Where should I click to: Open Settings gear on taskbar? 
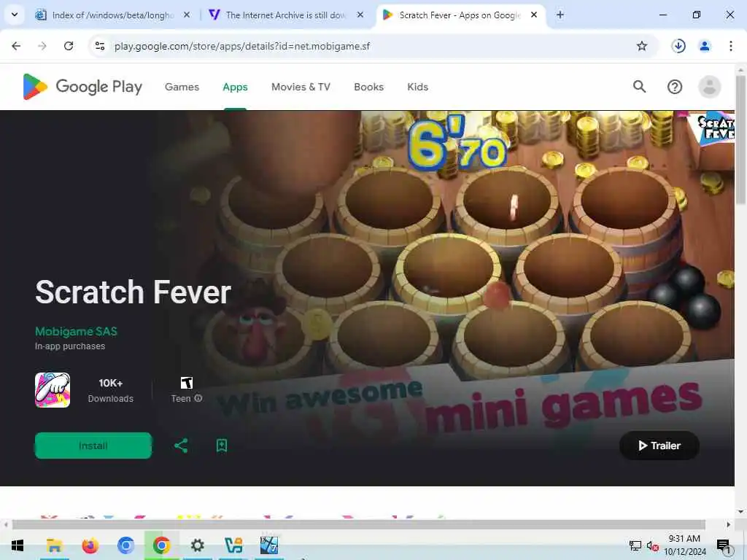pos(197,545)
